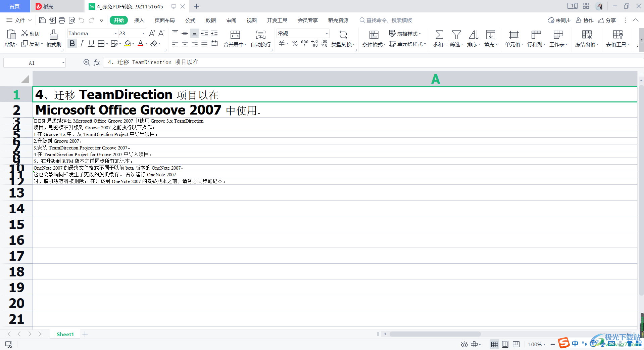Click the insert function fx icon
The image size is (644, 350).
click(x=97, y=62)
